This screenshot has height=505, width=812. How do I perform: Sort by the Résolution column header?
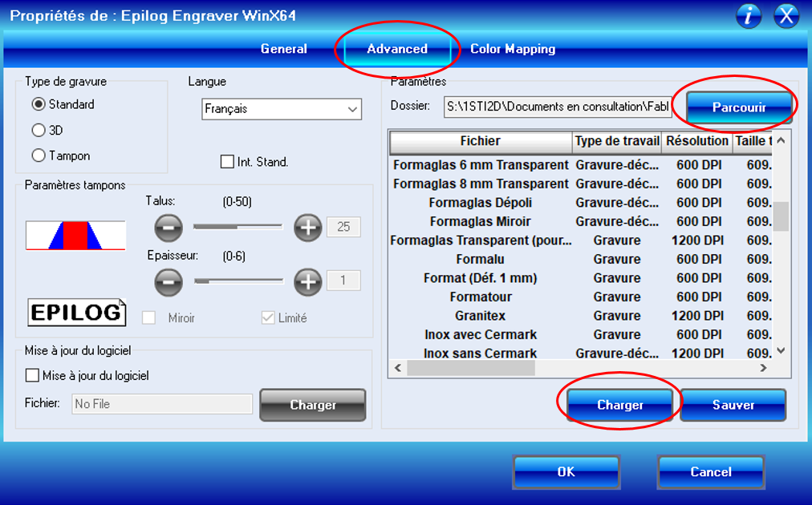click(x=697, y=141)
